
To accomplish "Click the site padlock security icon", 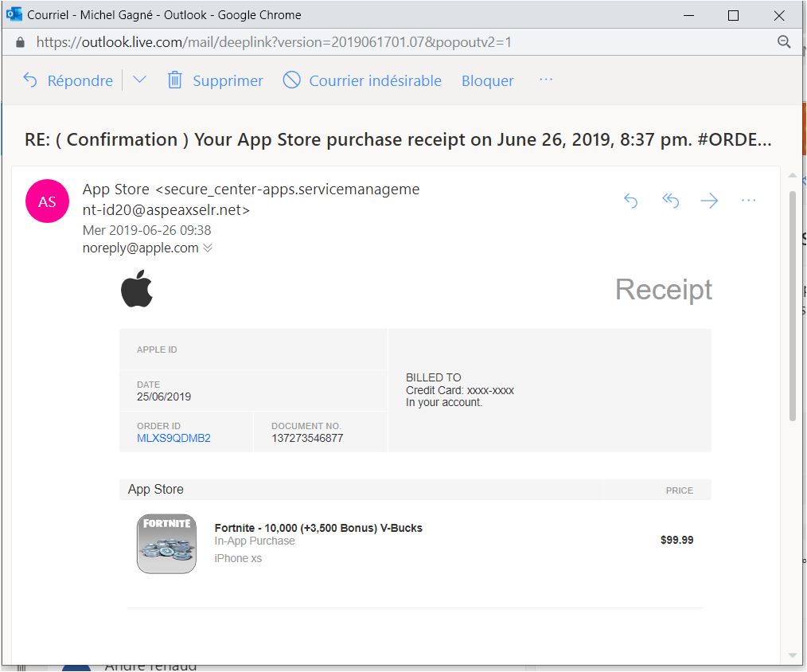I will (x=20, y=42).
